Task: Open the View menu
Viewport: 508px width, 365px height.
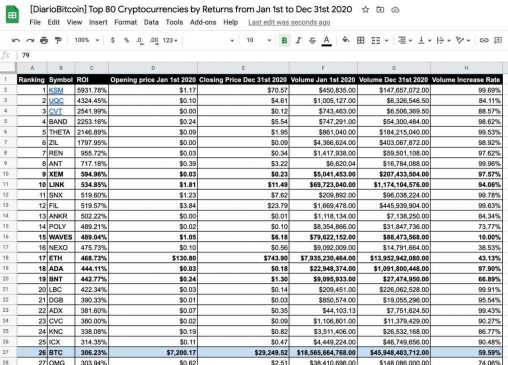Action: tap(74, 22)
